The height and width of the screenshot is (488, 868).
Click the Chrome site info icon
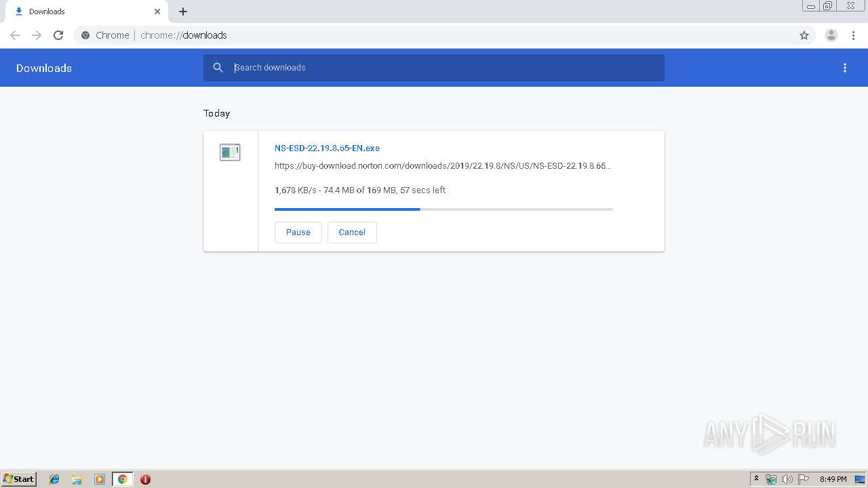coord(85,35)
